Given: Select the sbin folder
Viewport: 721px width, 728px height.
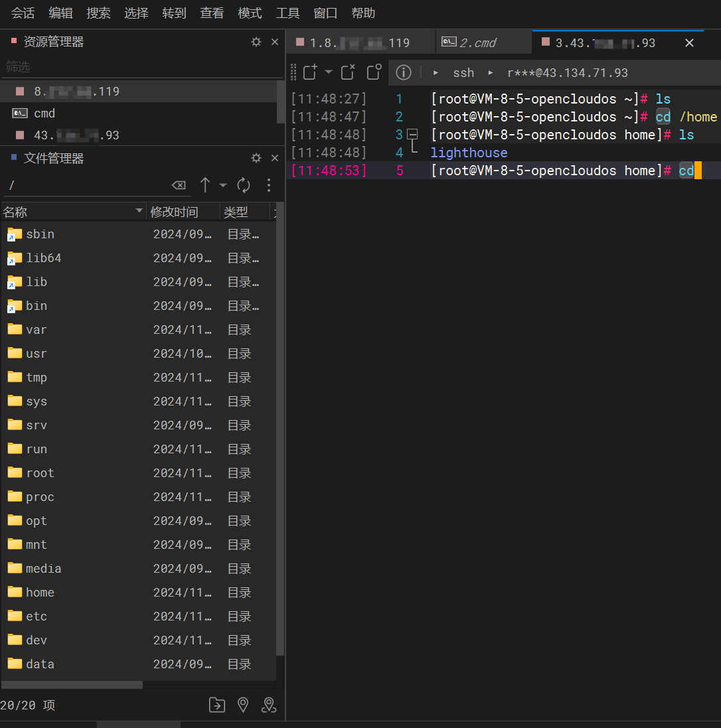Looking at the screenshot, I should (x=139, y=234).
